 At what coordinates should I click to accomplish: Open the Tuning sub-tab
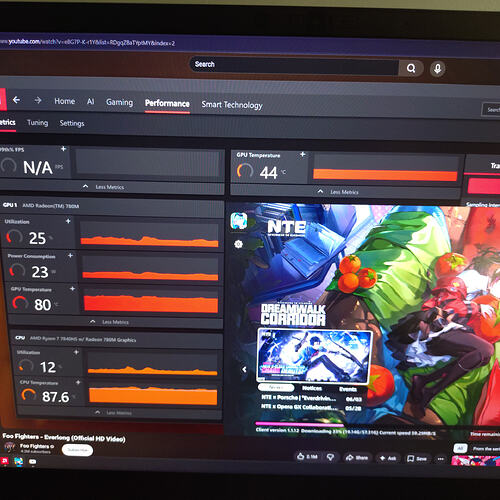[37, 123]
